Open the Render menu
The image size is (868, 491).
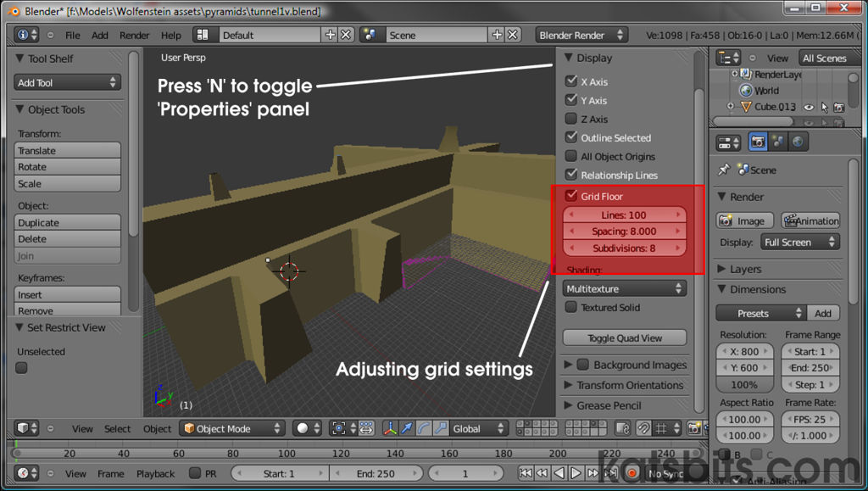(x=135, y=35)
